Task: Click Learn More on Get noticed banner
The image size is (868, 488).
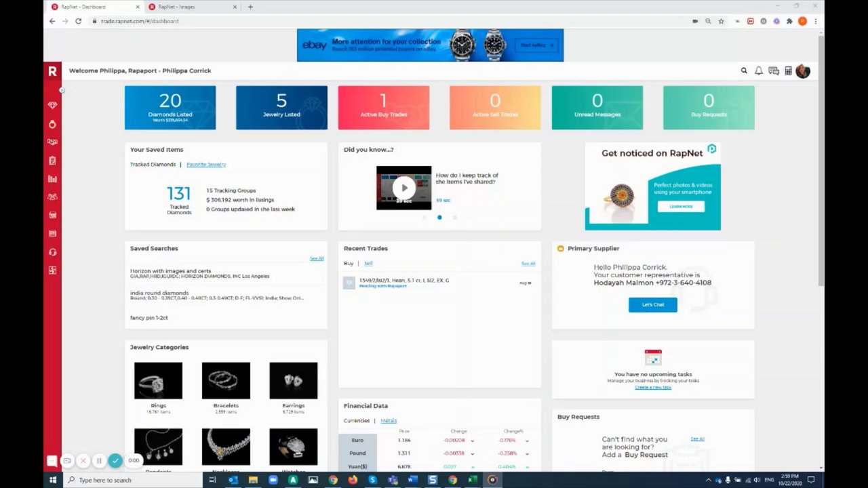Action: click(681, 206)
